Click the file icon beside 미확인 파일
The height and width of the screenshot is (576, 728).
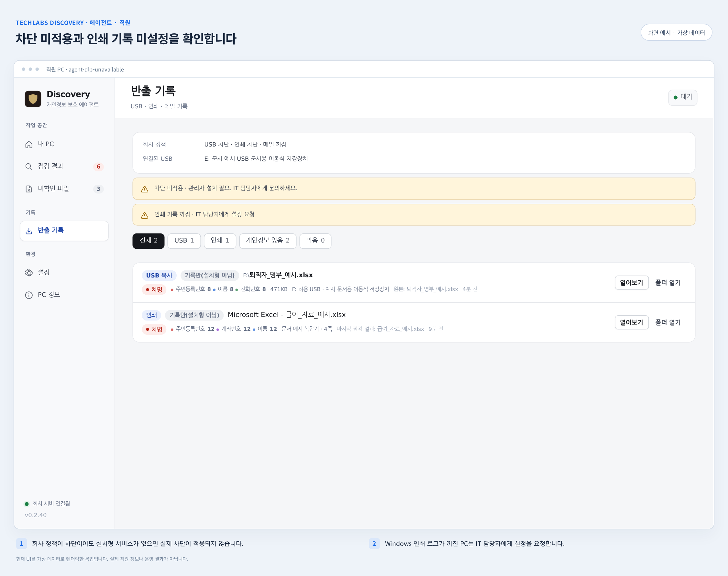pyautogui.click(x=29, y=189)
